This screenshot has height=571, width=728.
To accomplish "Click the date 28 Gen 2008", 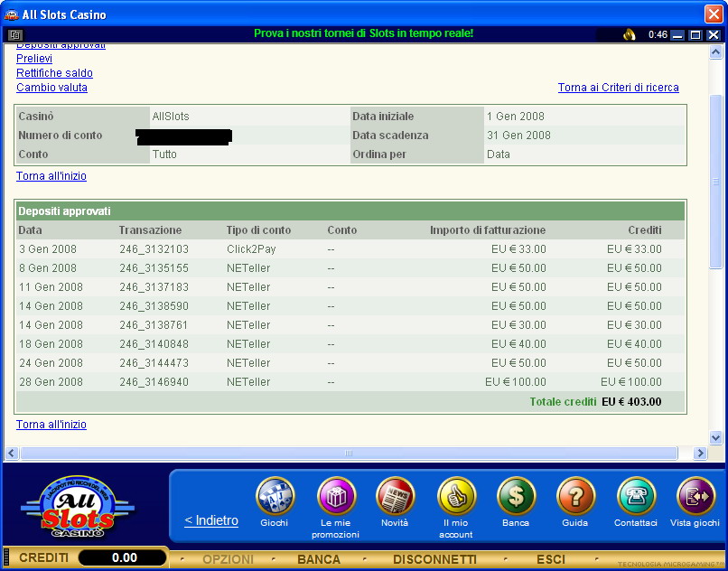I will pyautogui.click(x=51, y=382).
